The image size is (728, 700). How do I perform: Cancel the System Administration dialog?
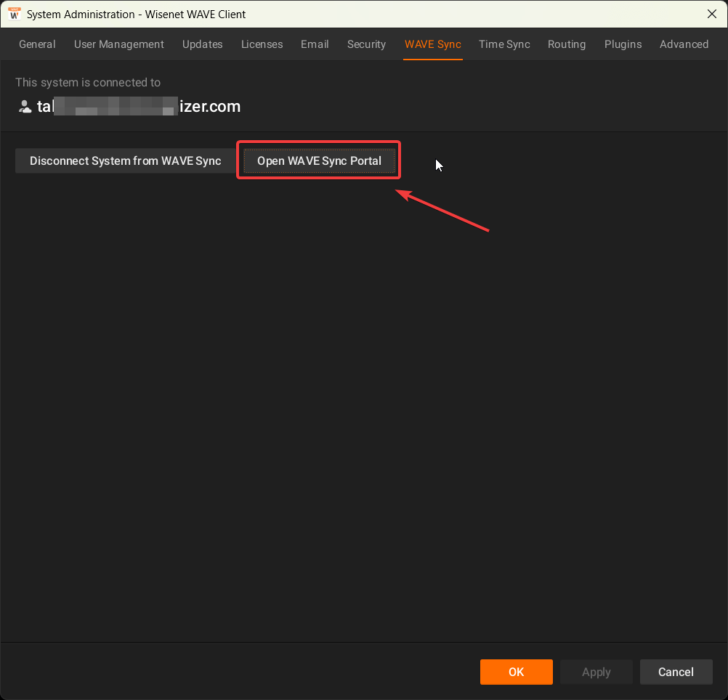[676, 672]
